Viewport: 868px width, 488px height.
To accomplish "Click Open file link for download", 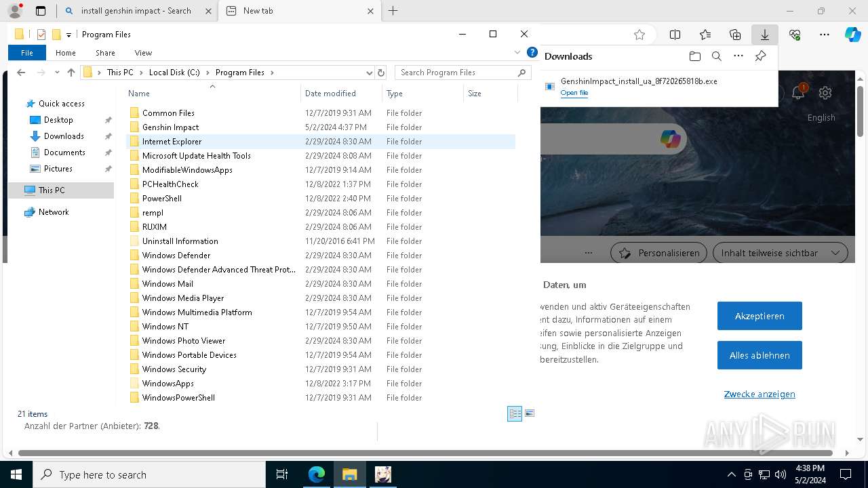I will [x=574, y=93].
